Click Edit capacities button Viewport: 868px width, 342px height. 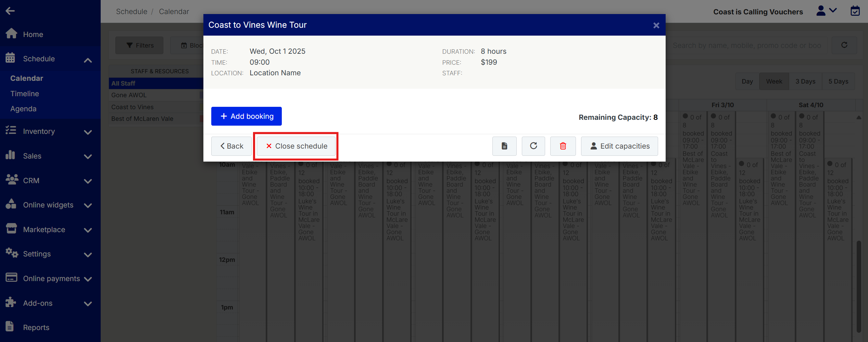tap(619, 146)
